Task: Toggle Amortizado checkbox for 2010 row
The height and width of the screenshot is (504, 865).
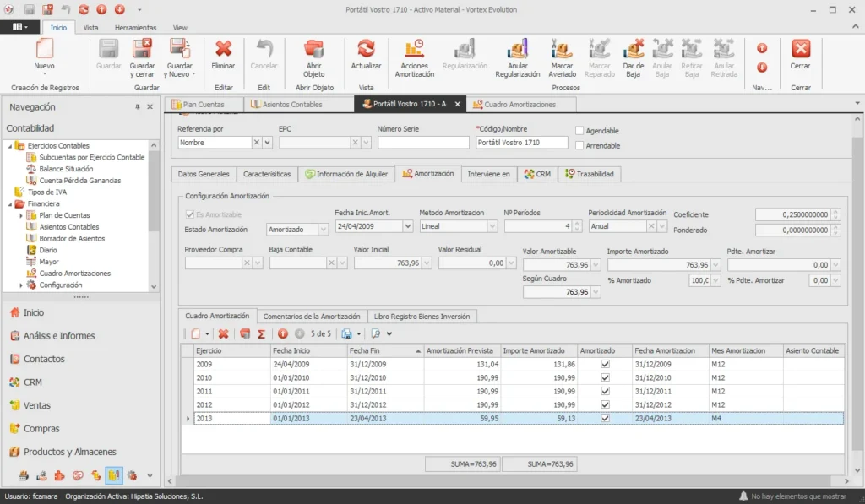Action: [605, 377]
